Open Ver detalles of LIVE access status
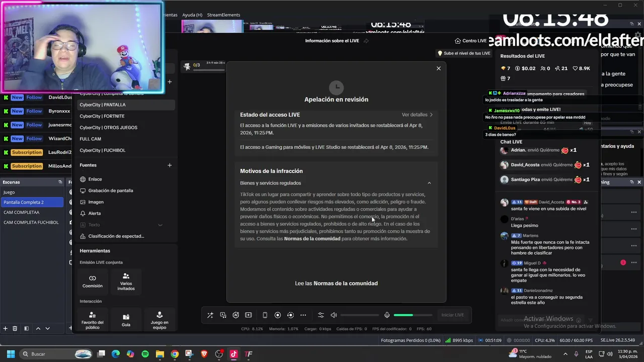644x362 pixels. coord(417,115)
